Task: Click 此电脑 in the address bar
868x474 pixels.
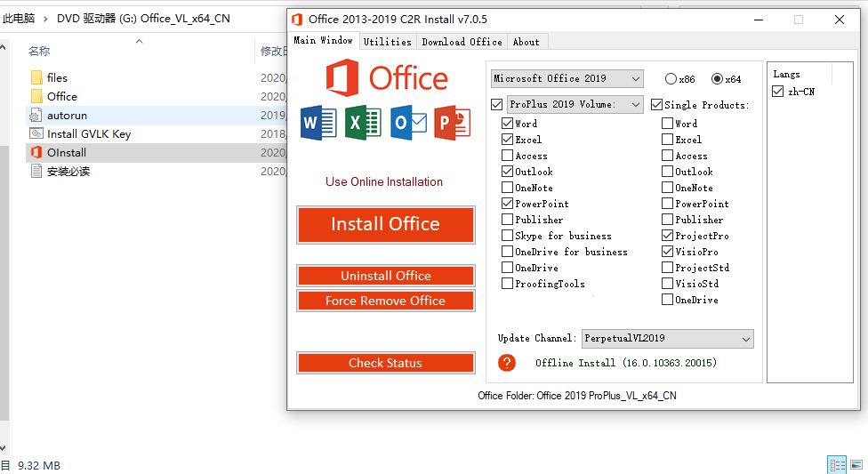Action: click(x=19, y=19)
